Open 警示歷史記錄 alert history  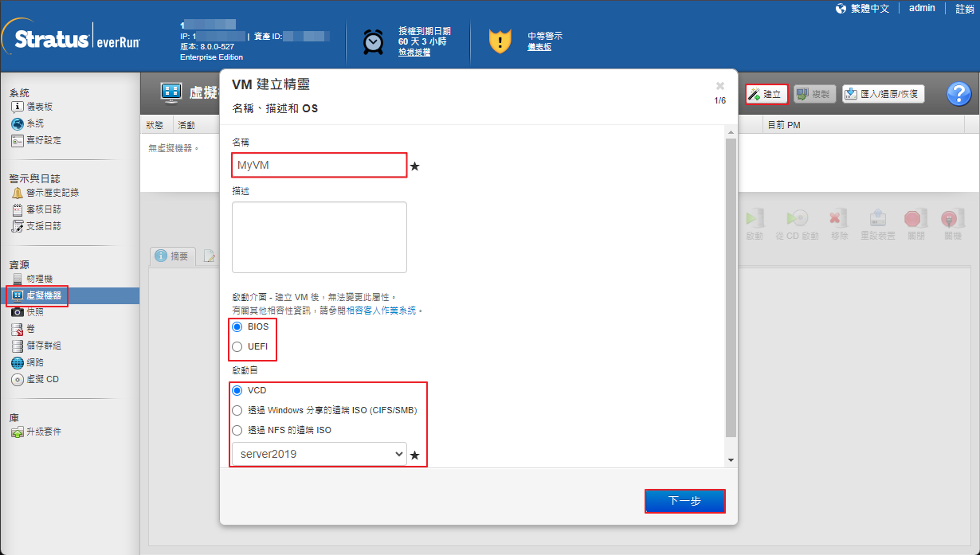point(45,193)
